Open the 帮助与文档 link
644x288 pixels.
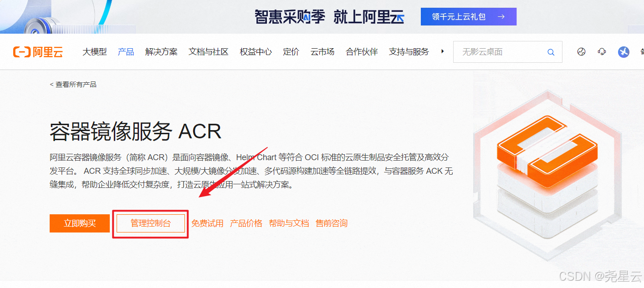pos(289,223)
